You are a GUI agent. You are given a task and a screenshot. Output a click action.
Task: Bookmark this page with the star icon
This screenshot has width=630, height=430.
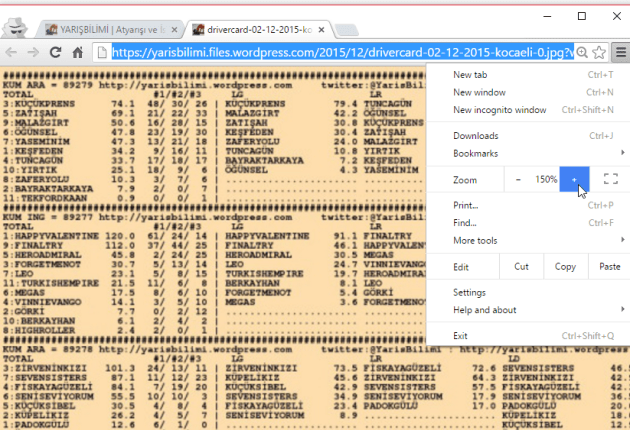pyautogui.click(x=599, y=52)
